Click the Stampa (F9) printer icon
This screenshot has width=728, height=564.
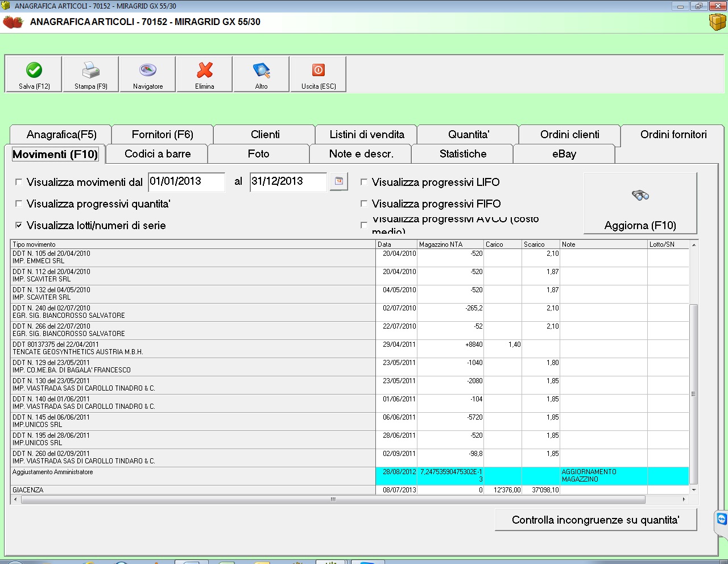[91, 70]
